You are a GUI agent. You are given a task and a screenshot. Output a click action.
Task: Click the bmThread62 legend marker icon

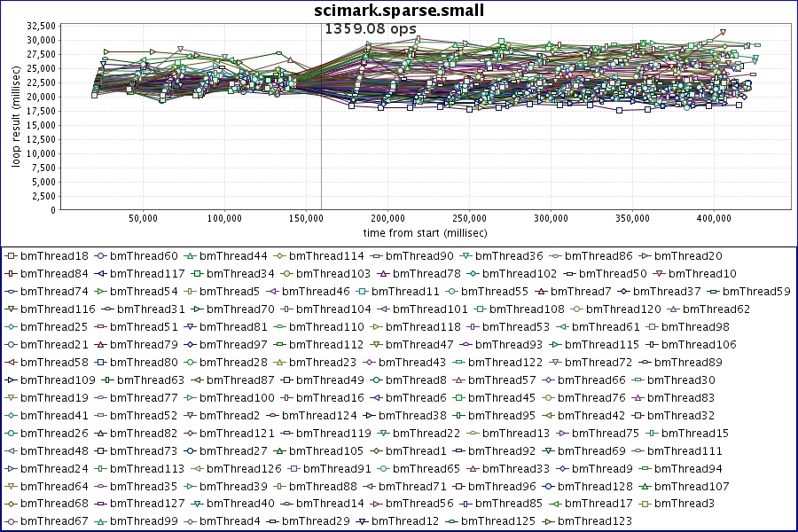tap(673, 309)
